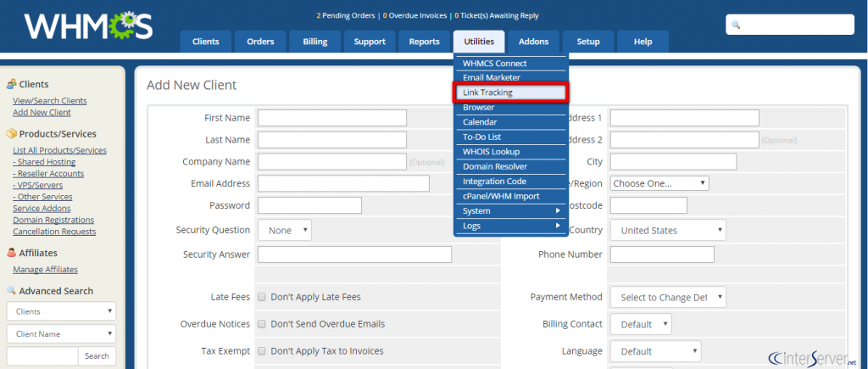Tick Don't Apply Late Fees checkbox
This screenshot has width=868, height=369.
click(x=262, y=297)
